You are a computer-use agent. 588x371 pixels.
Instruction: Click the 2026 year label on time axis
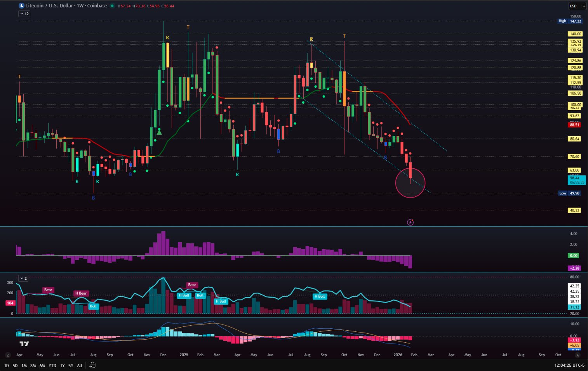(398, 355)
